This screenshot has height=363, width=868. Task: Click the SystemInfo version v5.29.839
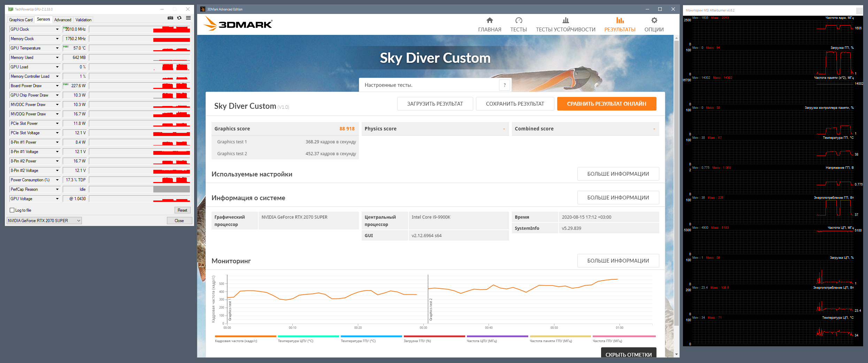(x=571, y=228)
